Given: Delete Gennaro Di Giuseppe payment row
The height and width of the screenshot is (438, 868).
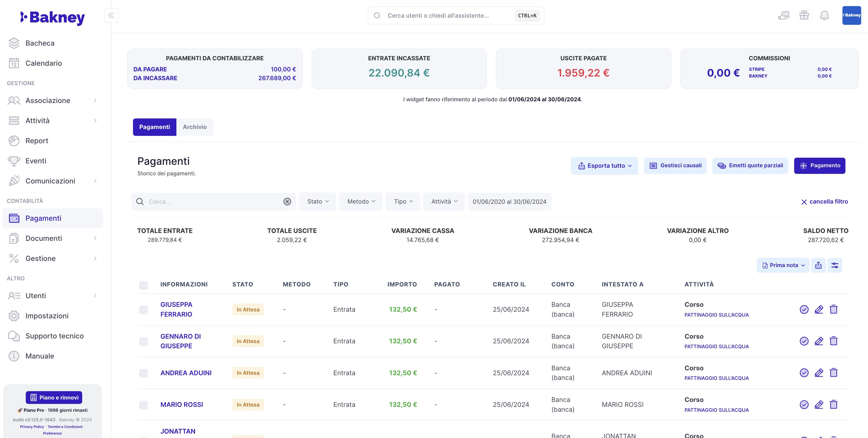Looking at the screenshot, I should click(834, 341).
